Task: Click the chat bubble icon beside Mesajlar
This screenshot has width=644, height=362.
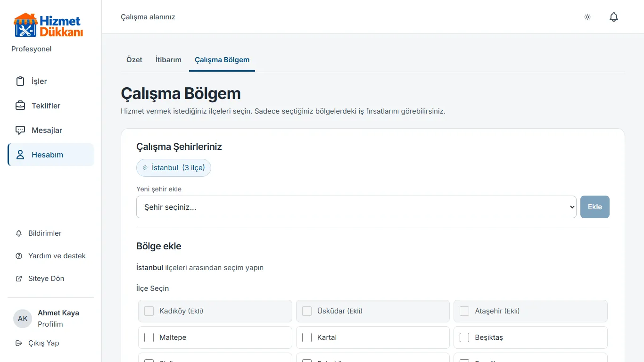Action: click(20, 130)
